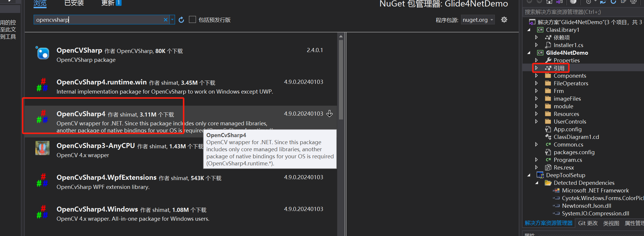Click the Detected Dependencies folder icon

click(548, 183)
